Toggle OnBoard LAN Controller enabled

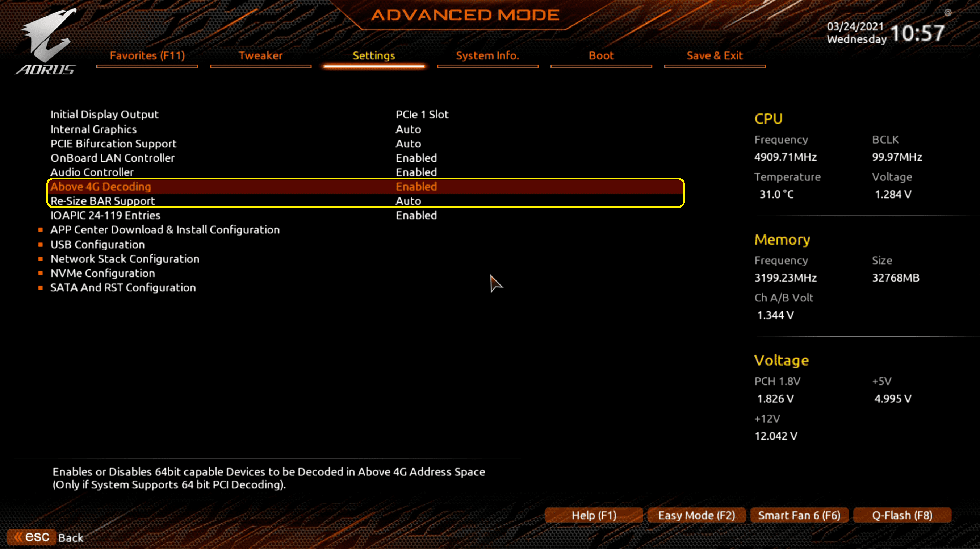click(416, 157)
